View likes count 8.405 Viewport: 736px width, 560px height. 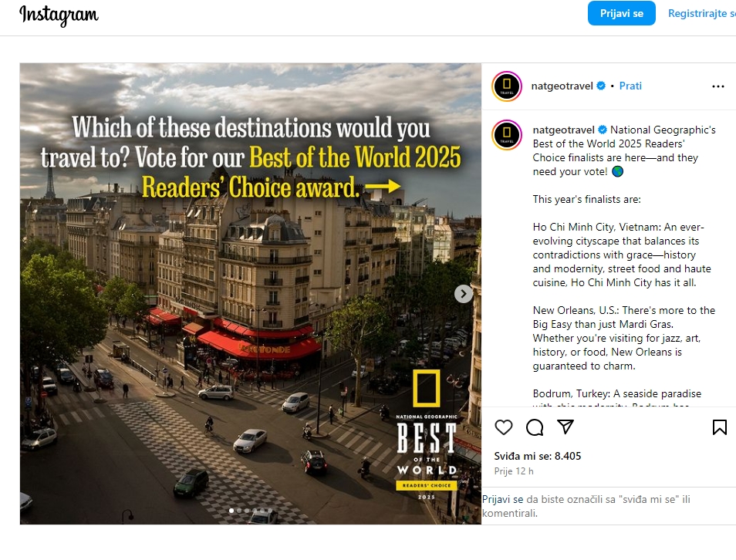[538, 456]
